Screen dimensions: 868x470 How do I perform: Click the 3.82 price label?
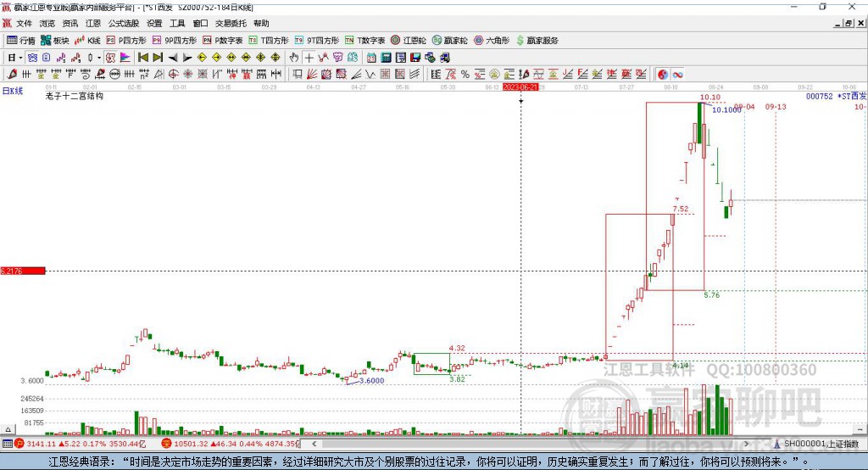click(x=457, y=379)
